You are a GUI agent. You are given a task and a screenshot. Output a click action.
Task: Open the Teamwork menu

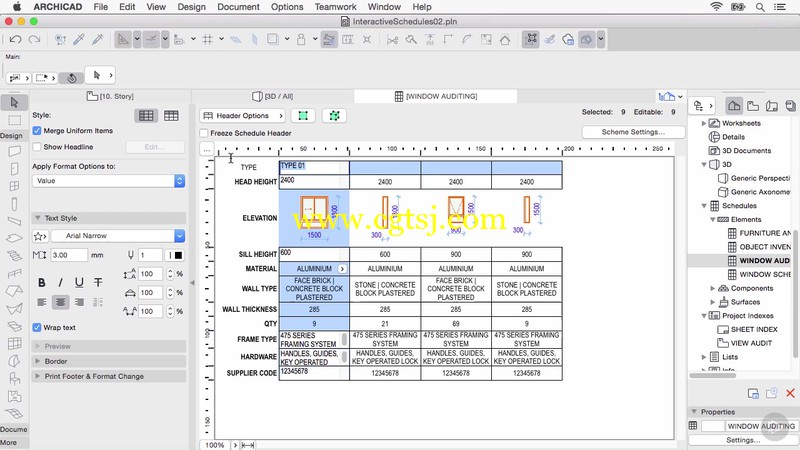click(x=336, y=7)
